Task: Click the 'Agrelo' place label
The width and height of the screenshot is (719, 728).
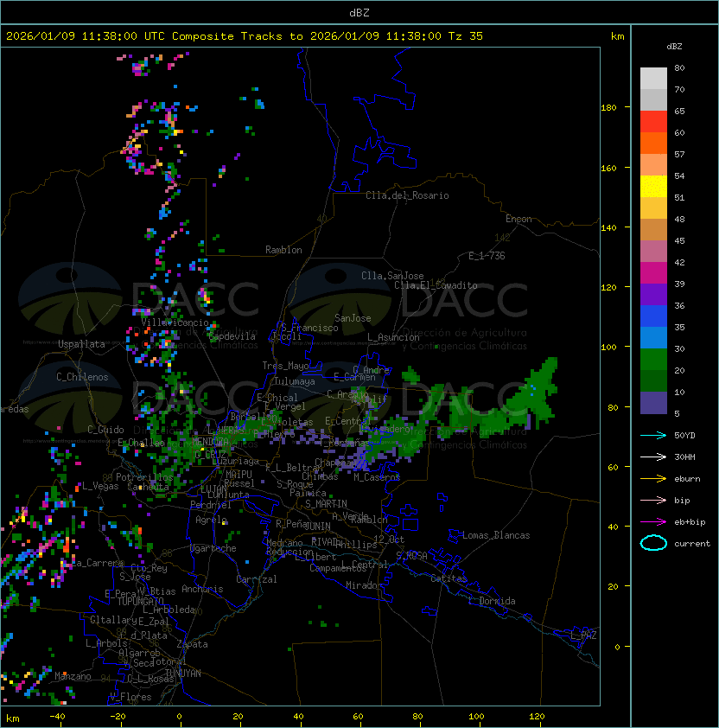Action: pos(211,520)
